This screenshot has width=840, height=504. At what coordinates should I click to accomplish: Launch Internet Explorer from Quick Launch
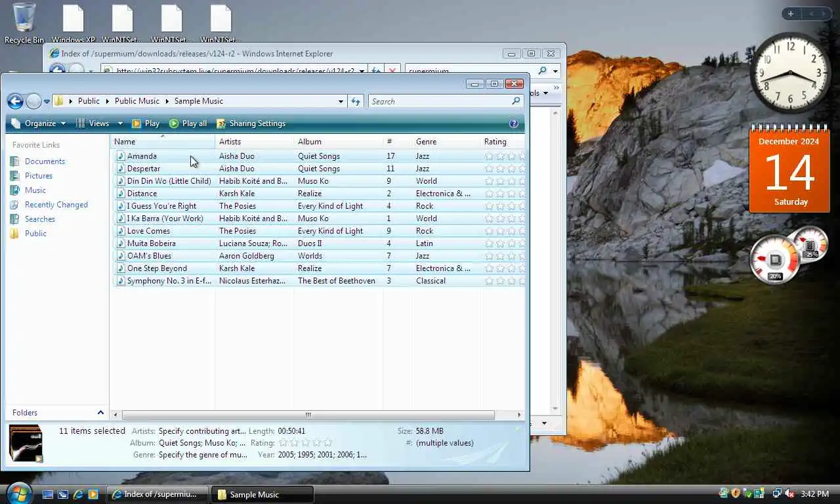coord(78,494)
